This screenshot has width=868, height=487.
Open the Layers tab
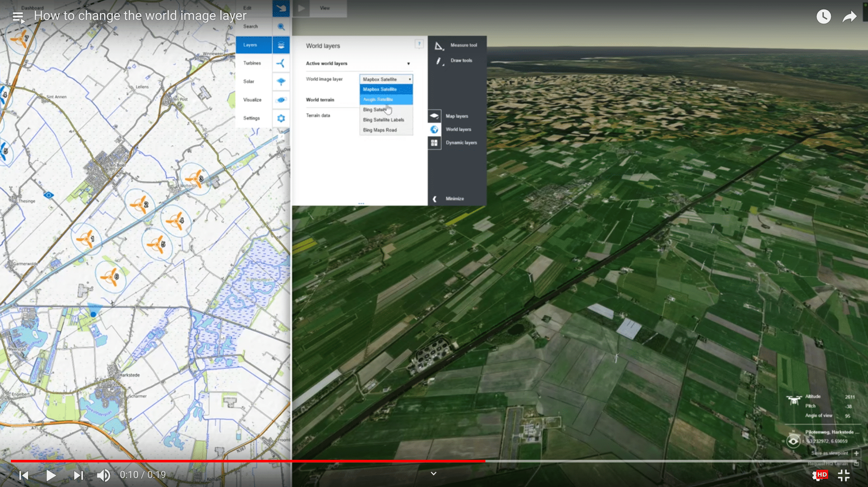coord(254,45)
